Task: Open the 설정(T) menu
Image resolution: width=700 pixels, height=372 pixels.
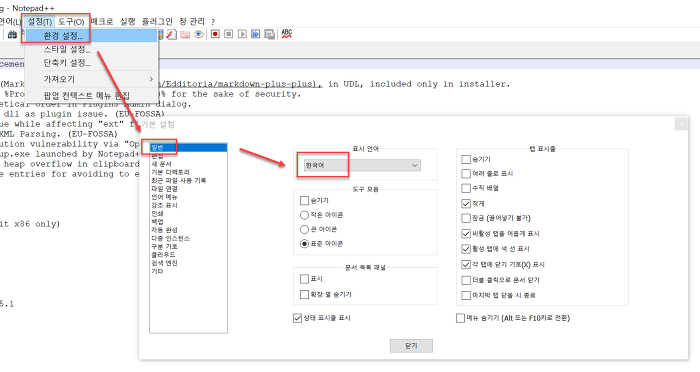Action: pyautogui.click(x=40, y=21)
